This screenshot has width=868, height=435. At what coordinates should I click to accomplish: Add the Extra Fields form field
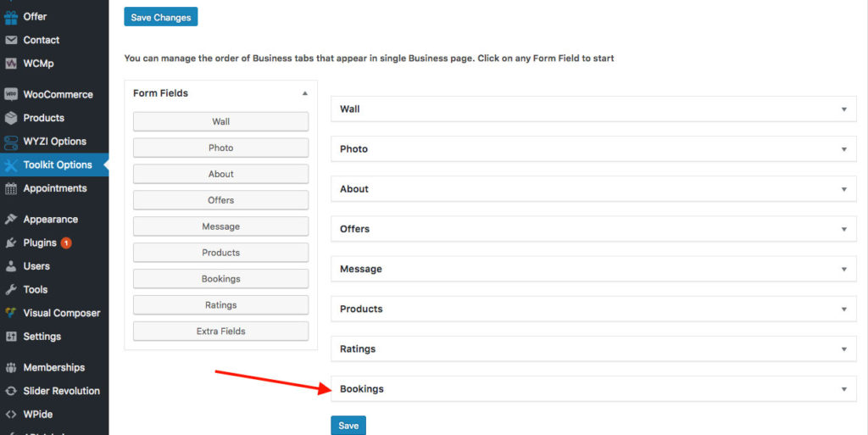220,331
